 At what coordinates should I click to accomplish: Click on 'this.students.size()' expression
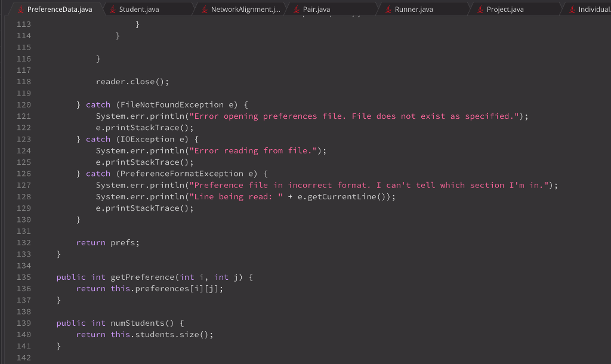tap(160, 335)
